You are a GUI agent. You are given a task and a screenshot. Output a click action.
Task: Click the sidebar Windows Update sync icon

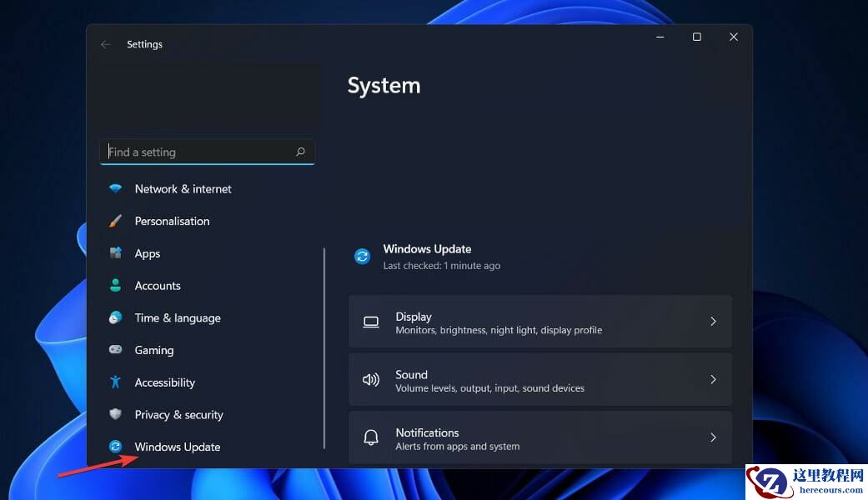[115, 447]
